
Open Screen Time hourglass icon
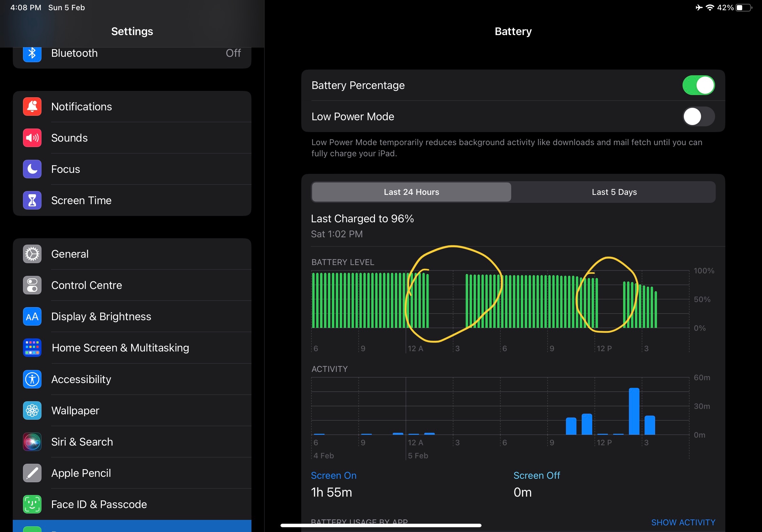32,200
